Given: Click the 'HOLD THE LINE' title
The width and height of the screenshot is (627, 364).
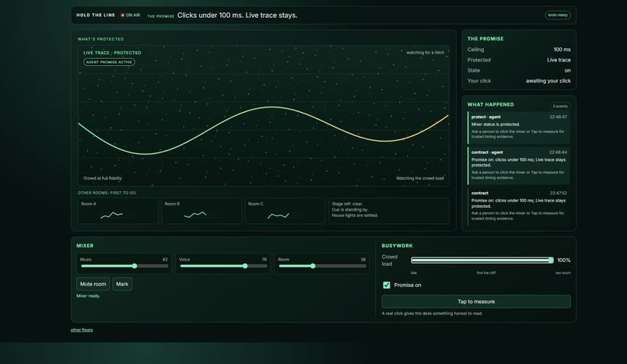Looking at the screenshot, I should [96, 16].
